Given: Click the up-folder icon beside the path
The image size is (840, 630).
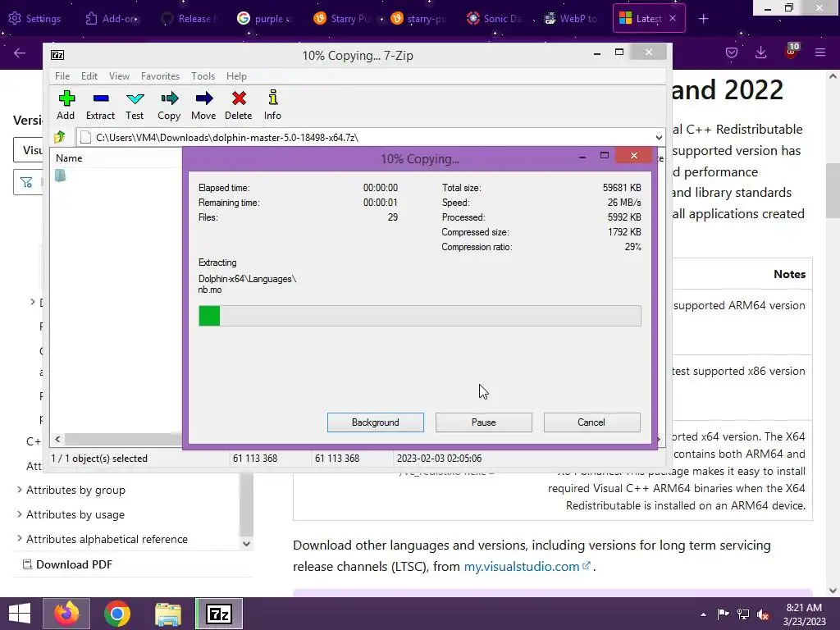Looking at the screenshot, I should 59,138.
